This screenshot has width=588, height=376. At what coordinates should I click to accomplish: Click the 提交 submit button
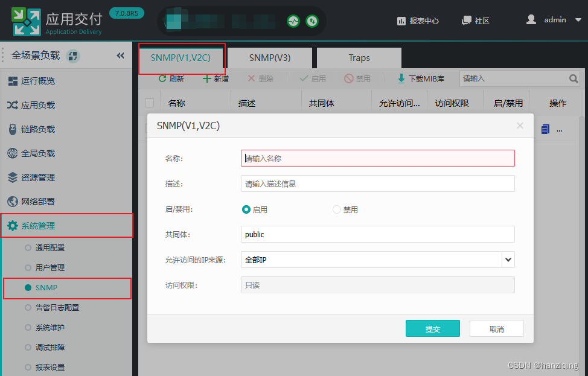pos(433,328)
